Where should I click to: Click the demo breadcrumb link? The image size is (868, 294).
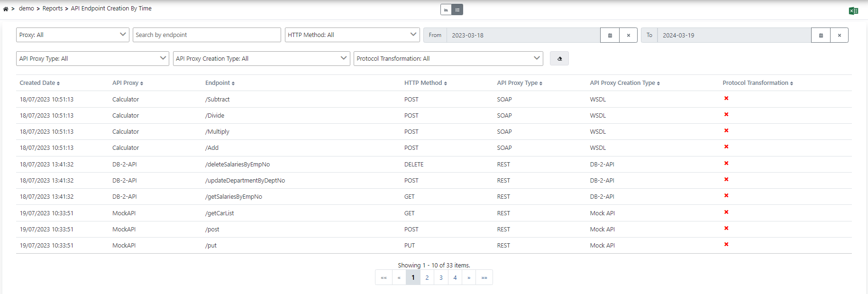pyautogui.click(x=27, y=9)
